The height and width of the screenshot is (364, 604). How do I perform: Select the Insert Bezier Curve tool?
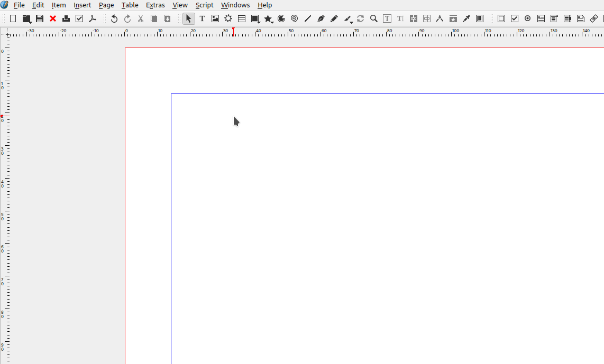(x=321, y=18)
